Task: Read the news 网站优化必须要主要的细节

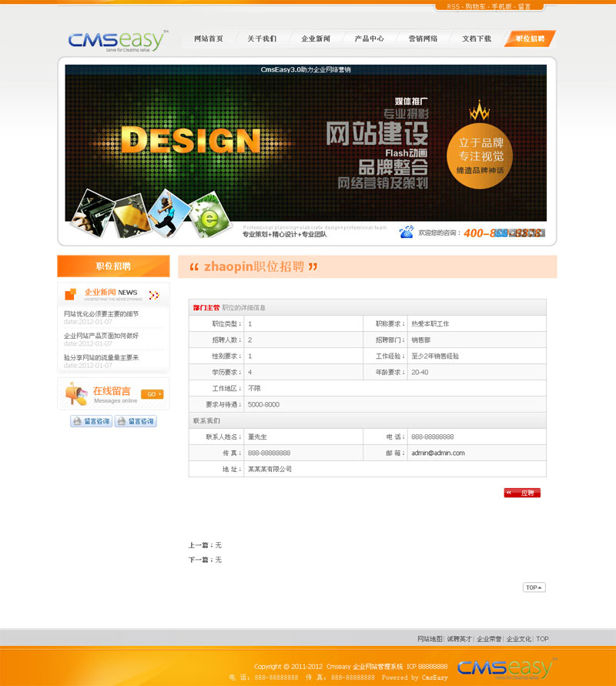Action: pos(102,314)
